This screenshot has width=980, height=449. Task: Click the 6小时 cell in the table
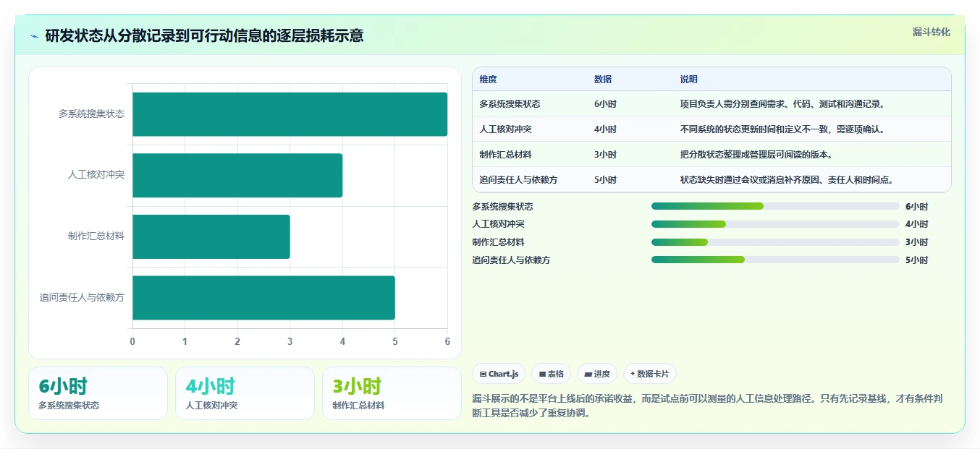click(x=605, y=104)
